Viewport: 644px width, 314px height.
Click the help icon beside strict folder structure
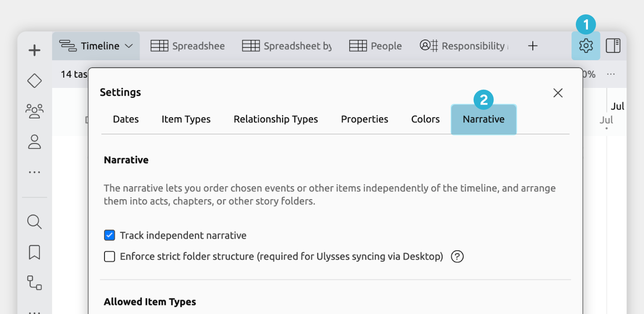coord(457,257)
